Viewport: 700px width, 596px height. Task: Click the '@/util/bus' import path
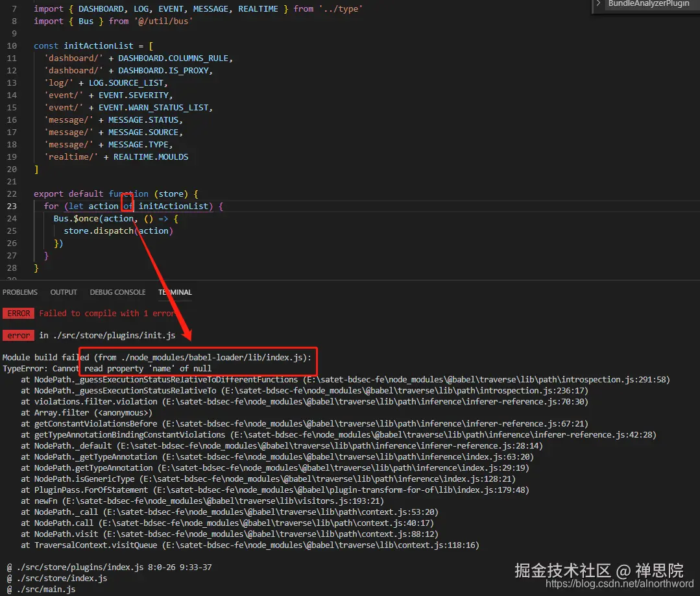(x=163, y=21)
